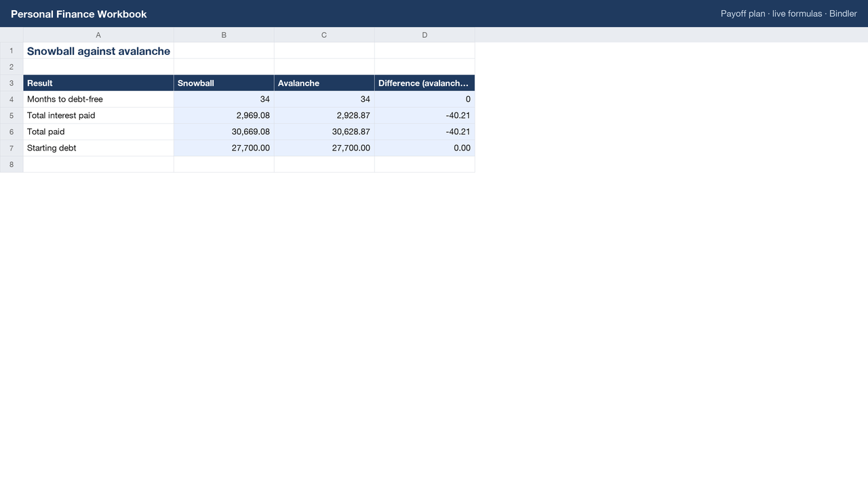Select Avalanche months value 34

[324, 100]
